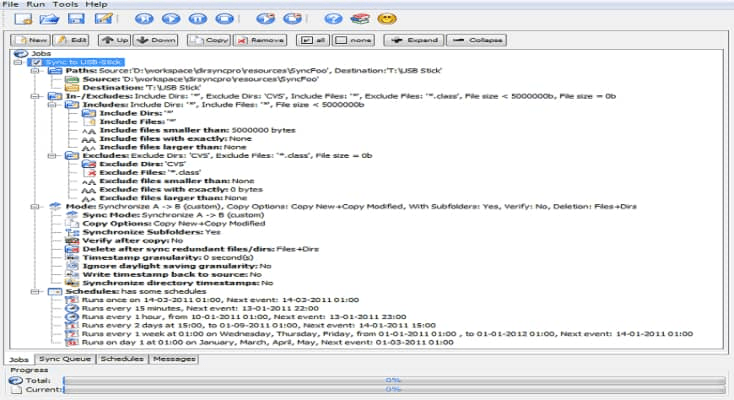Click the Total progress bar
Image resolution: width=734 pixels, height=400 pixels.
point(395,380)
